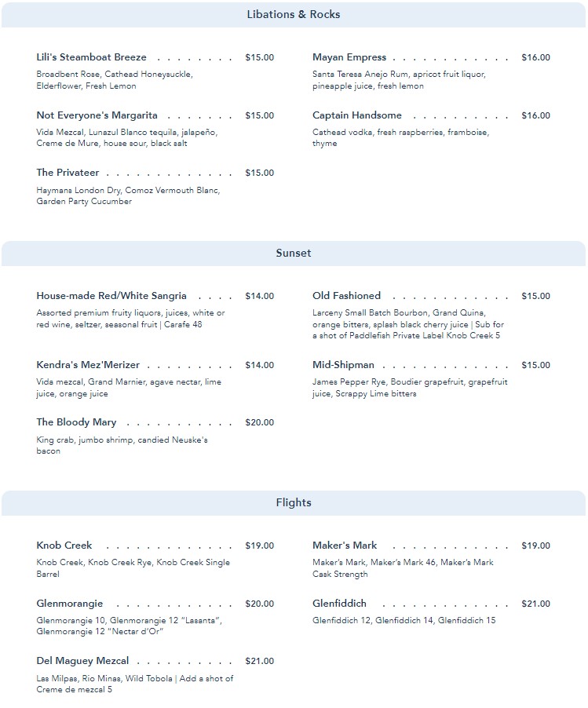The image size is (588, 708).
Task: Click the $20.00 price beside The Bloody Mary
Action: click(x=260, y=422)
